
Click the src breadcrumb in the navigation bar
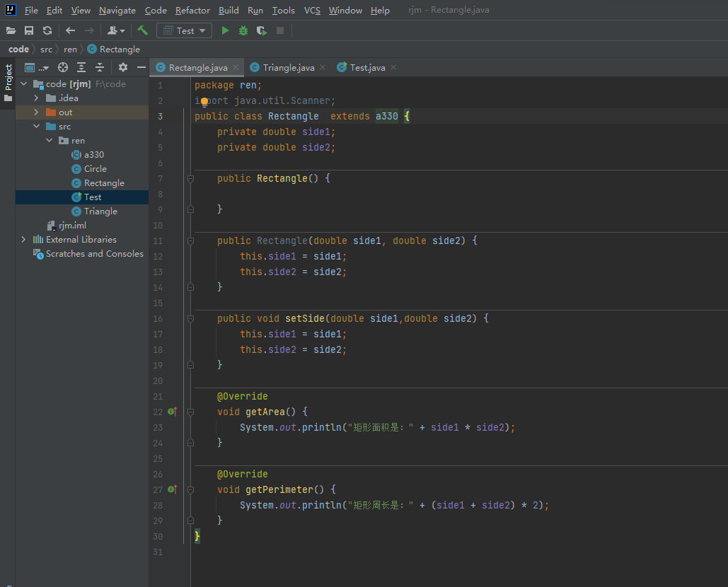point(46,50)
